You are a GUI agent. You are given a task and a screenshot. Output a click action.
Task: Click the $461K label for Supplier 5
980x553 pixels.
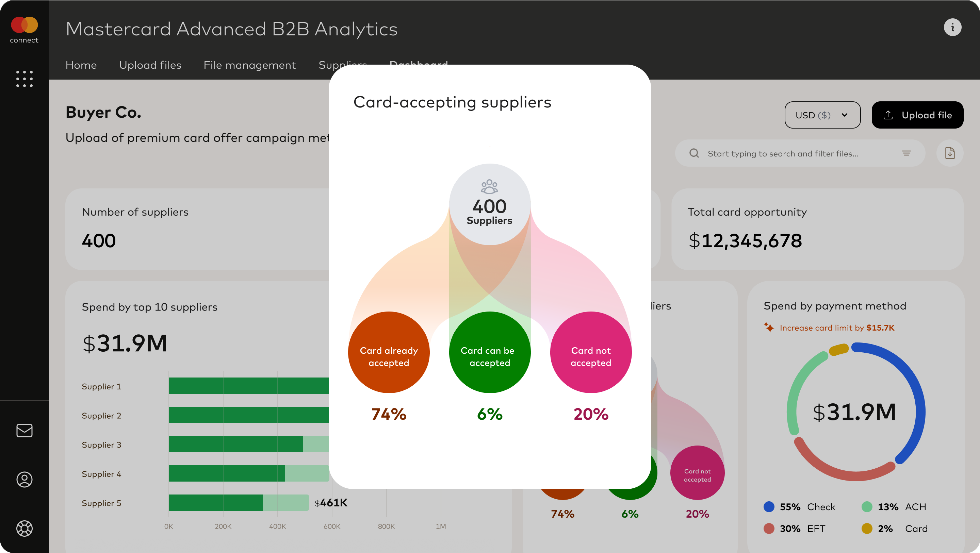pyautogui.click(x=331, y=503)
